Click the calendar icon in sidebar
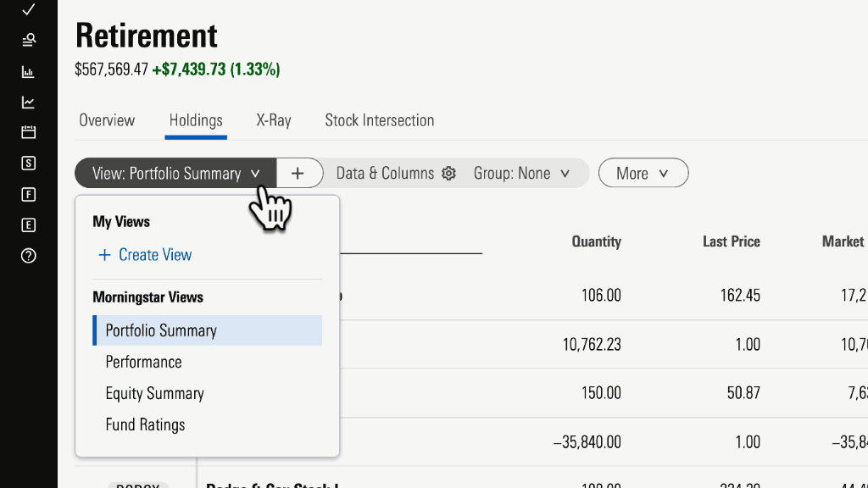Viewport: 868px width, 488px height. click(29, 132)
